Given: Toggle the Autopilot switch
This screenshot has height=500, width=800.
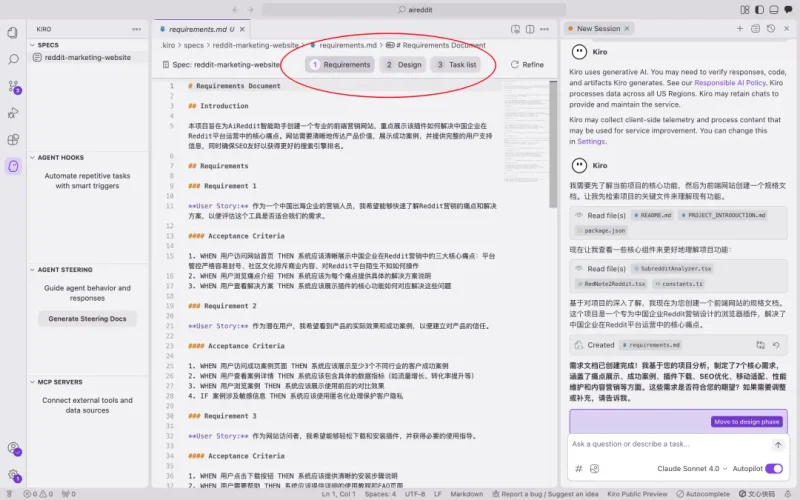Looking at the screenshot, I should coord(773,468).
